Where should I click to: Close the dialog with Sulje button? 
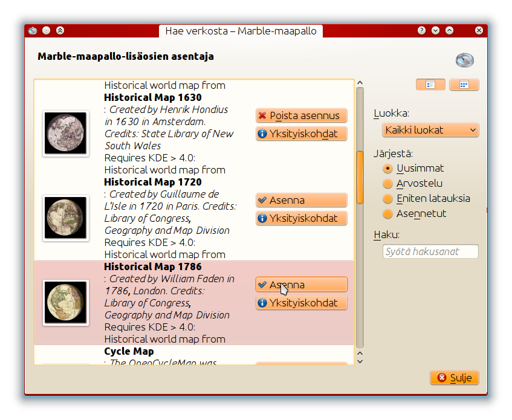(x=455, y=378)
